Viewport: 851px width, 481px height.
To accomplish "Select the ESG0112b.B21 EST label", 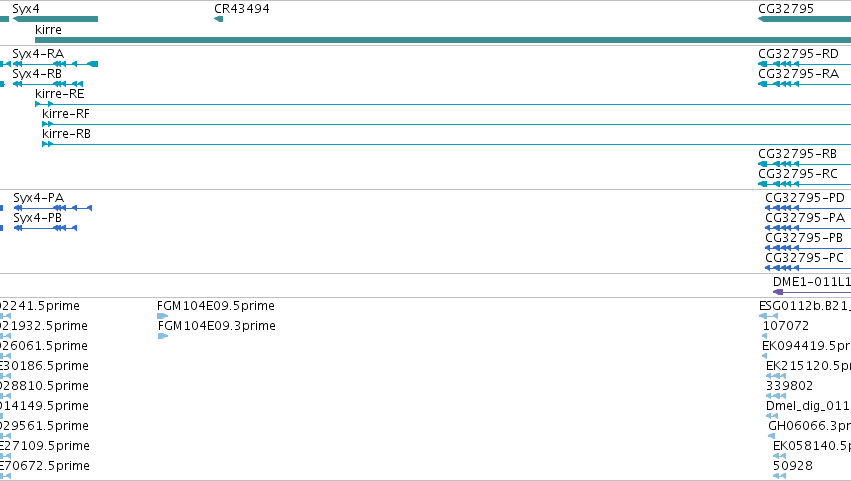I will [x=804, y=306].
